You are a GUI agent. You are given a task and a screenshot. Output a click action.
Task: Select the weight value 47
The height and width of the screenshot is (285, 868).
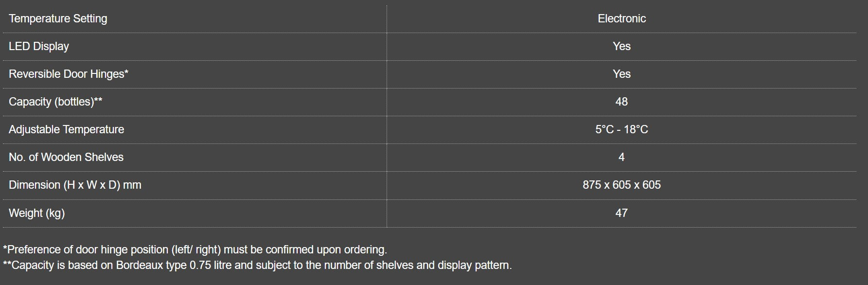(621, 213)
